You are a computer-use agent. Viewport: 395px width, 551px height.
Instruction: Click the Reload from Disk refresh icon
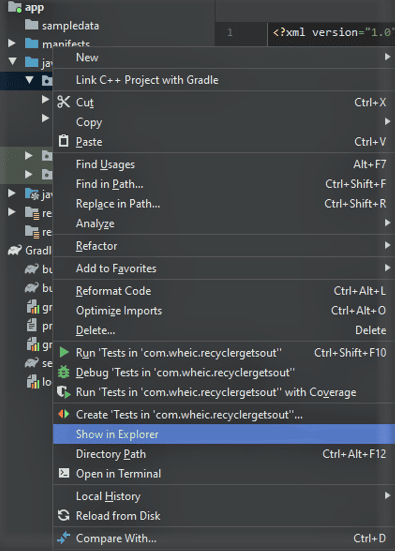pos(64,516)
